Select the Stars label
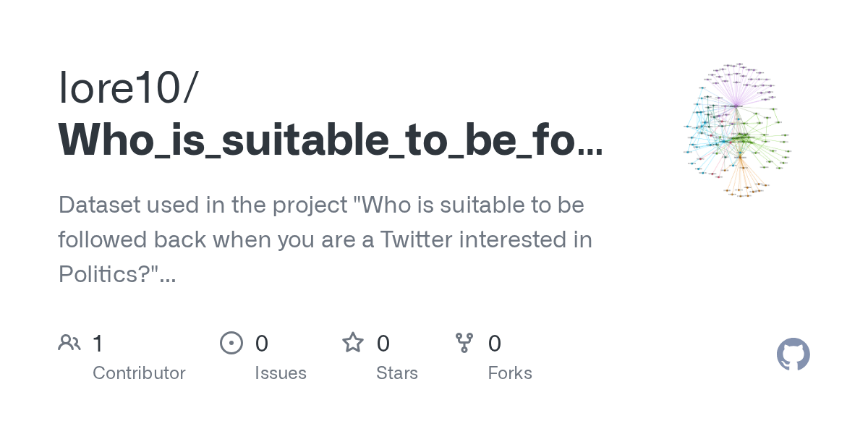Image resolution: width=868 pixels, height=434 pixels. 396,373
